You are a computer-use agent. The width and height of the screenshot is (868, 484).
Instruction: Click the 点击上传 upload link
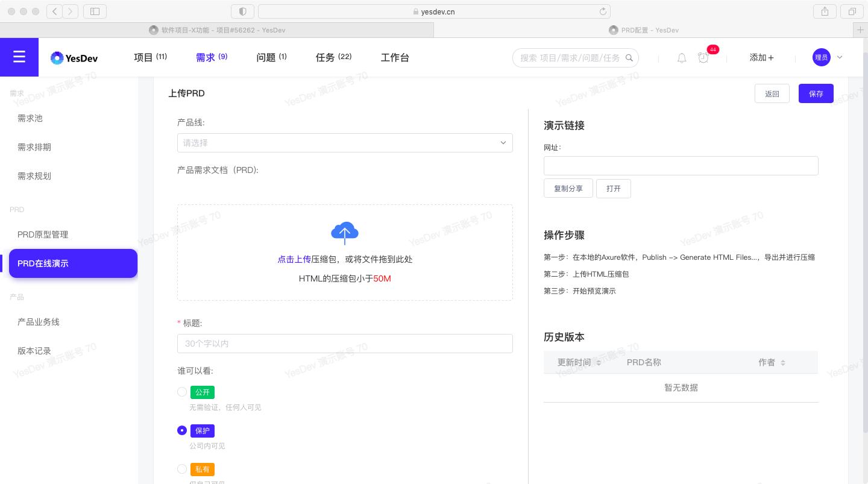click(x=295, y=259)
